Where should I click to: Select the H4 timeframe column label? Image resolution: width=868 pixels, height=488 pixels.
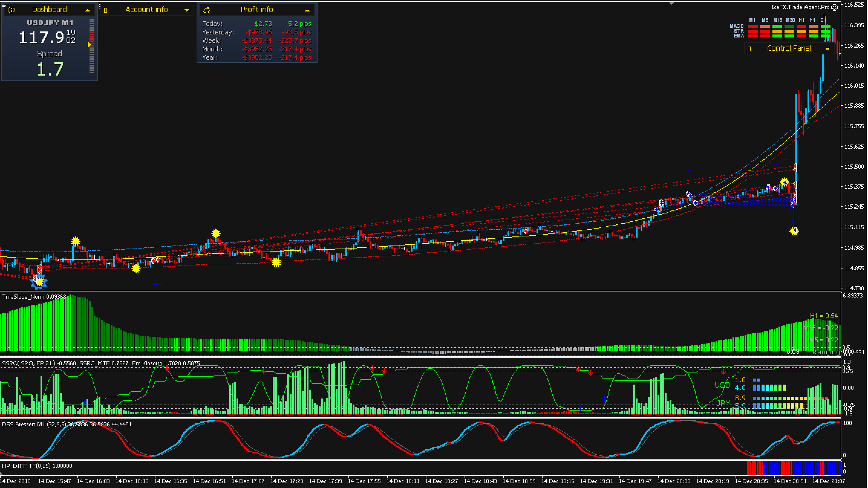point(813,20)
